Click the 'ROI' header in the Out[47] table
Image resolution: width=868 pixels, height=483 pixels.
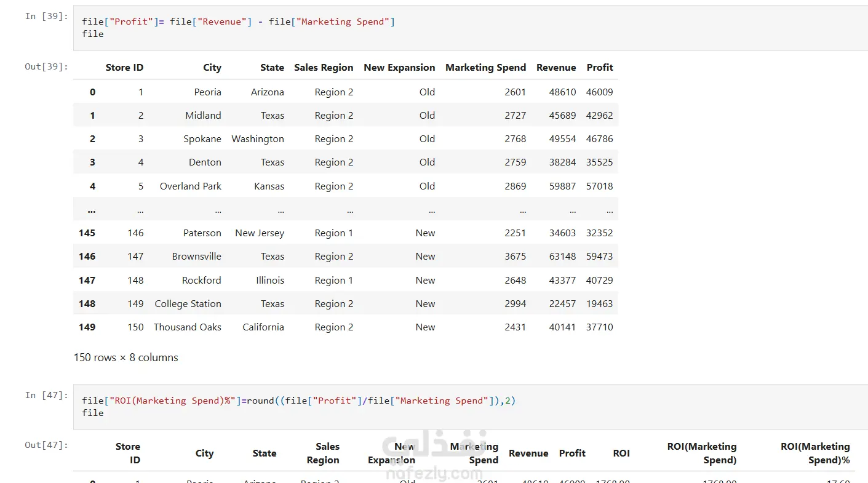click(621, 453)
